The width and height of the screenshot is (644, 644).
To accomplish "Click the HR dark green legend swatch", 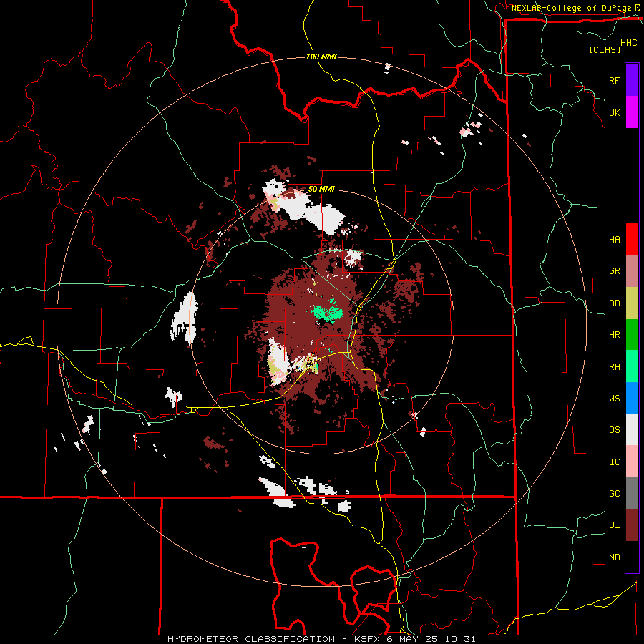I will point(632,335).
